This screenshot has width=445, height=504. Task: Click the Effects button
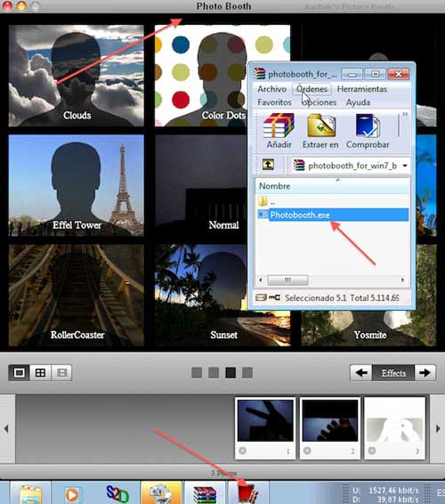[393, 373]
